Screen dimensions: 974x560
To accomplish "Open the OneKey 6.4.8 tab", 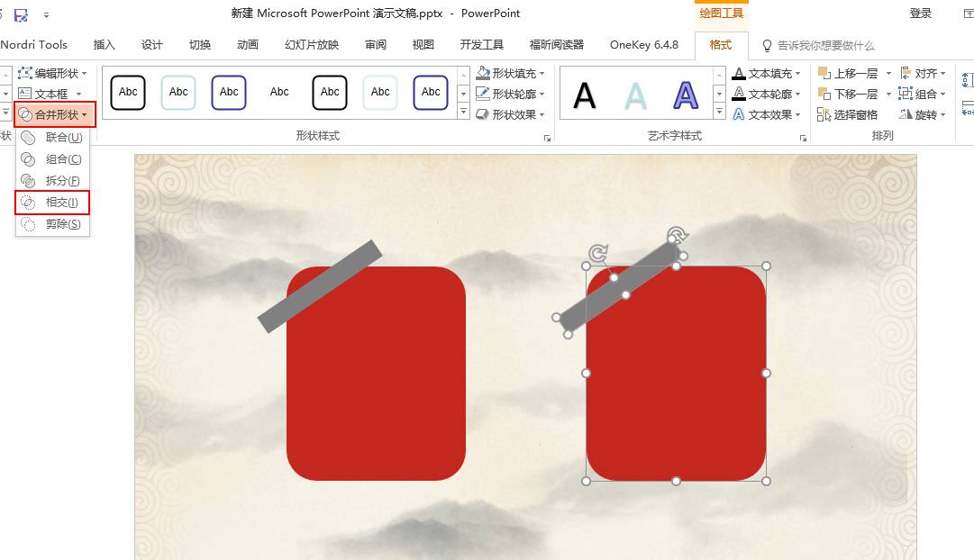I will tap(644, 45).
